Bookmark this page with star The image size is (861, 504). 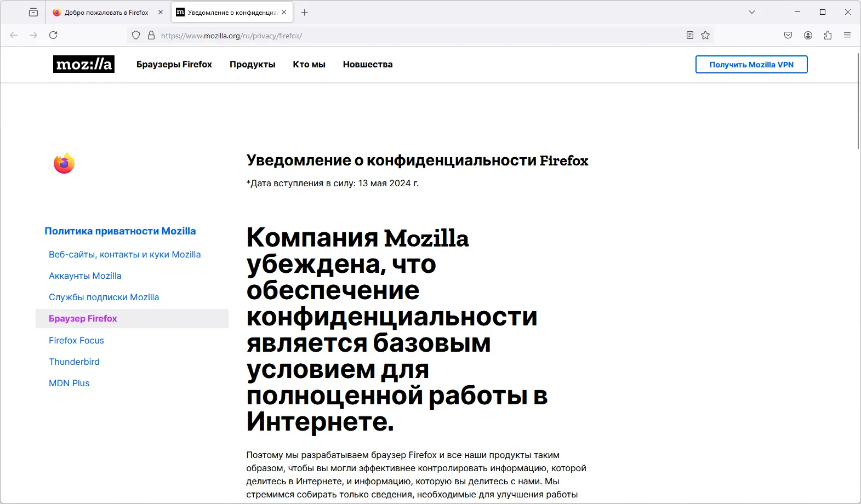[x=705, y=35]
